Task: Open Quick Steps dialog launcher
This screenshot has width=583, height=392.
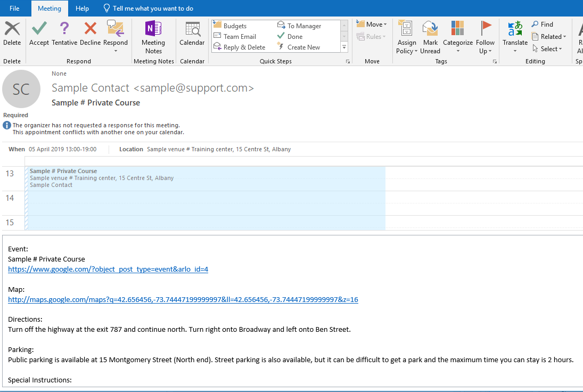Action: pyautogui.click(x=348, y=61)
